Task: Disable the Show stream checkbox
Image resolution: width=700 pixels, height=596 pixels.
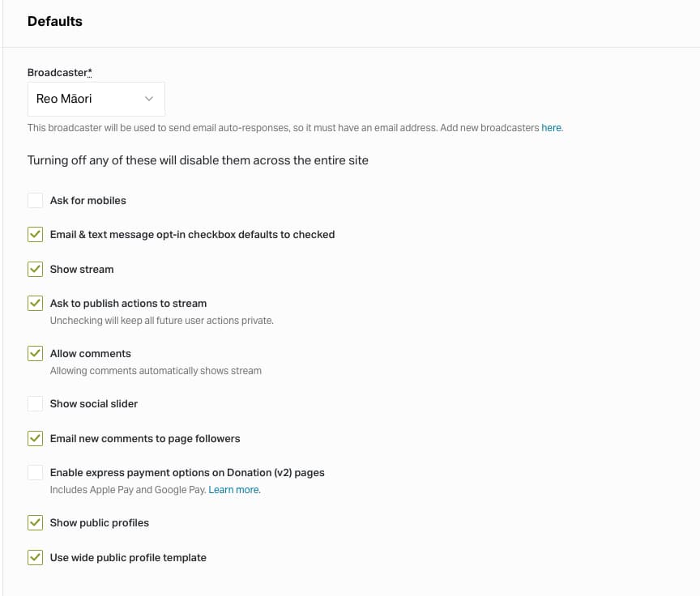Action: pyautogui.click(x=35, y=269)
